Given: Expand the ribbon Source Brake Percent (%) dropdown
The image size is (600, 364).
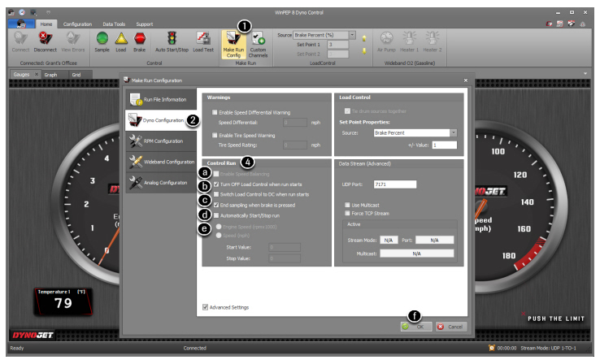Looking at the screenshot, I should [x=352, y=36].
